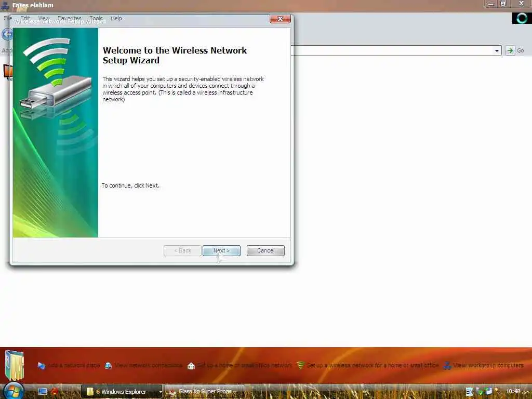Click the large folder icon in task pane
The width and height of the screenshot is (532, 399).
(14, 366)
